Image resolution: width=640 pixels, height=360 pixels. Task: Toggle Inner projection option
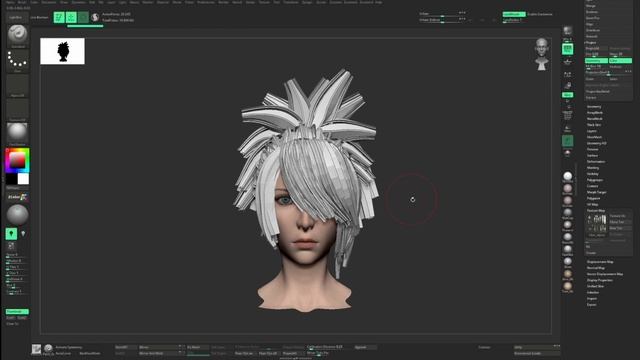click(x=620, y=79)
